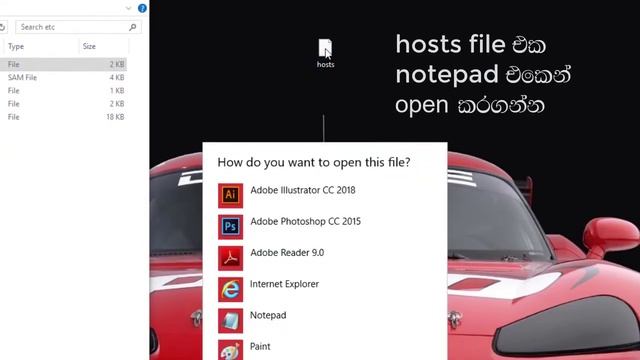Image resolution: width=640 pixels, height=360 pixels.
Task: Choose "Notepad" to open the file
Action: click(268, 316)
